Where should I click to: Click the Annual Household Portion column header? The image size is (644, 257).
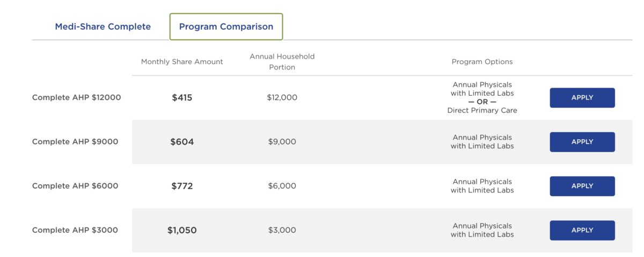[282, 62]
